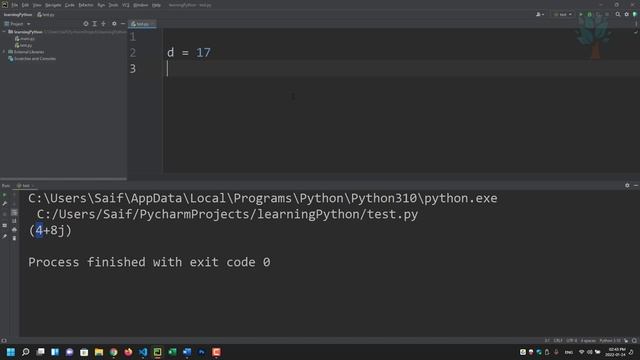
Task: Open File Explorer from taskbar
Action: [x=99, y=352]
